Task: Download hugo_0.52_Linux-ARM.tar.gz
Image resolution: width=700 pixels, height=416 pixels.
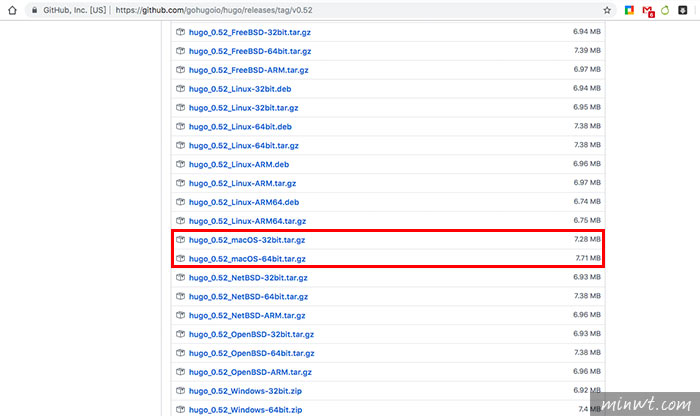Action: (x=242, y=183)
